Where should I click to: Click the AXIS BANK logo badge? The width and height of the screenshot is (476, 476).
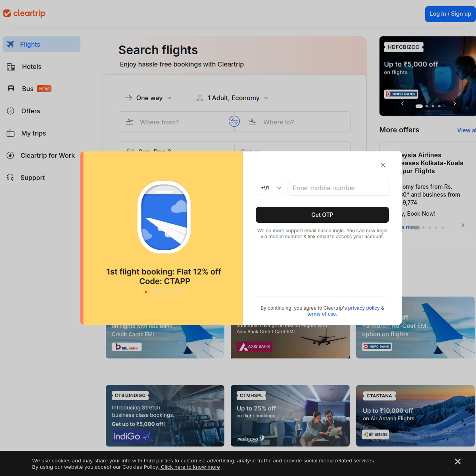click(x=254, y=346)
